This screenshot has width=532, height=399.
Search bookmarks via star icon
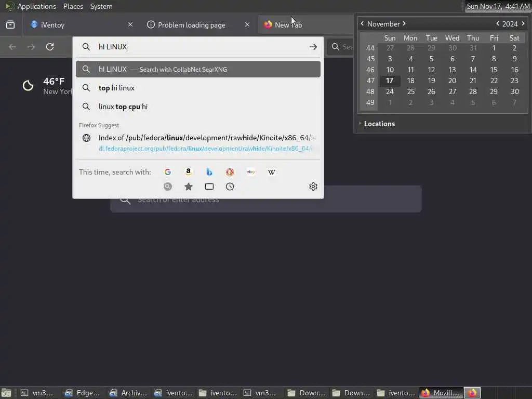pyautogui.click(x=188, y=187)
